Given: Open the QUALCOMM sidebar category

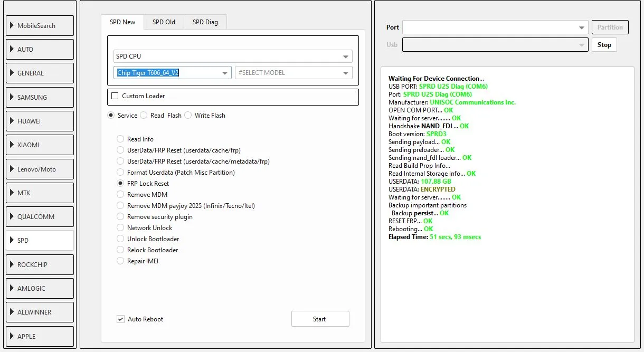Looking at the screenshot, I should coord(40,217).
